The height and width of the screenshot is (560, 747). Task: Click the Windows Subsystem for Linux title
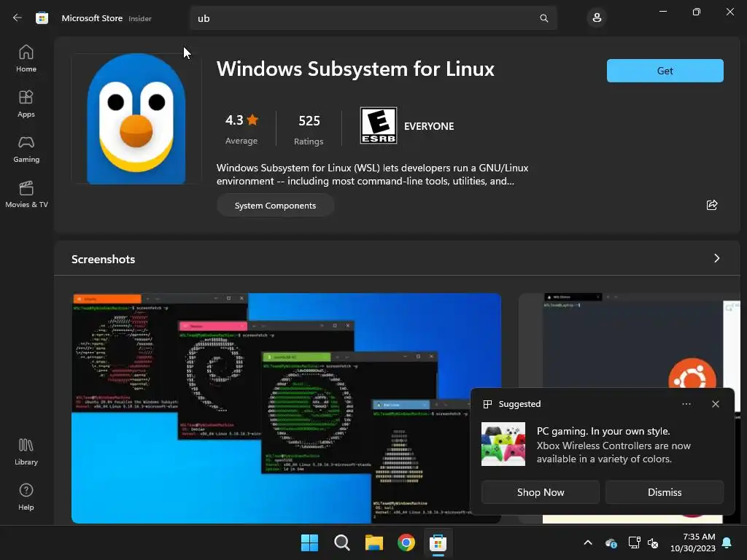pyautogui.click(x=355, y=69)
